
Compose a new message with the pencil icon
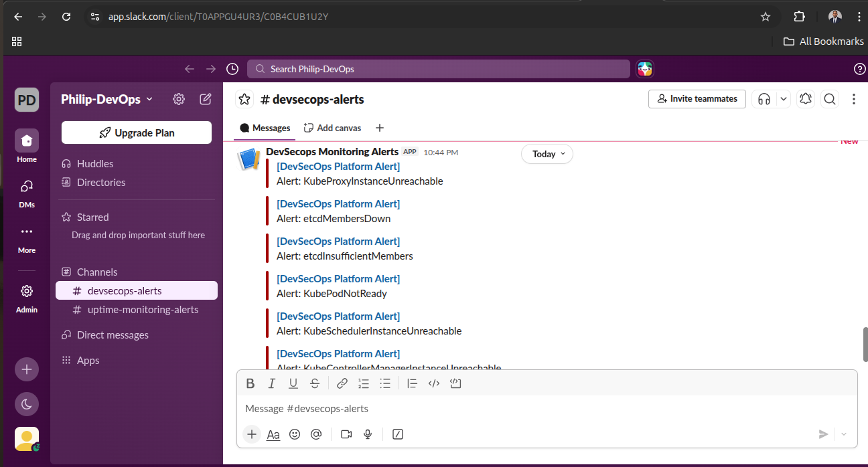click(206, 99)
